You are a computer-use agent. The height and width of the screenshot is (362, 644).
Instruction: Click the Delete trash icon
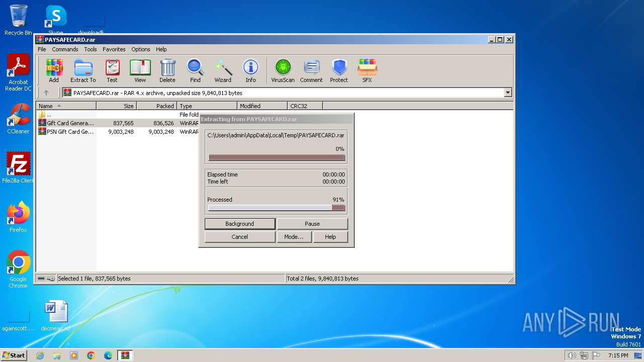(x=168, y=70)
